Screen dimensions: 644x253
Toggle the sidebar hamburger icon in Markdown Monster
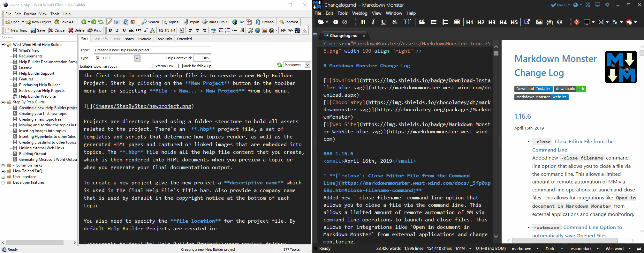[315, 35]
